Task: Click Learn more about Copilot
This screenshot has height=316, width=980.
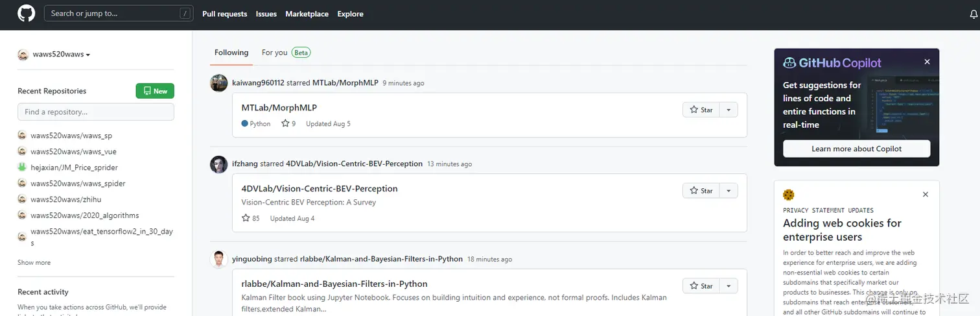Action: (856, 149)
